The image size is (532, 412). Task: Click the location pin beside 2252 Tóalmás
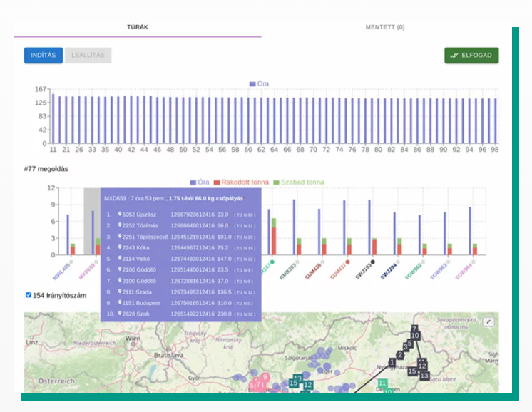point(120,225)
